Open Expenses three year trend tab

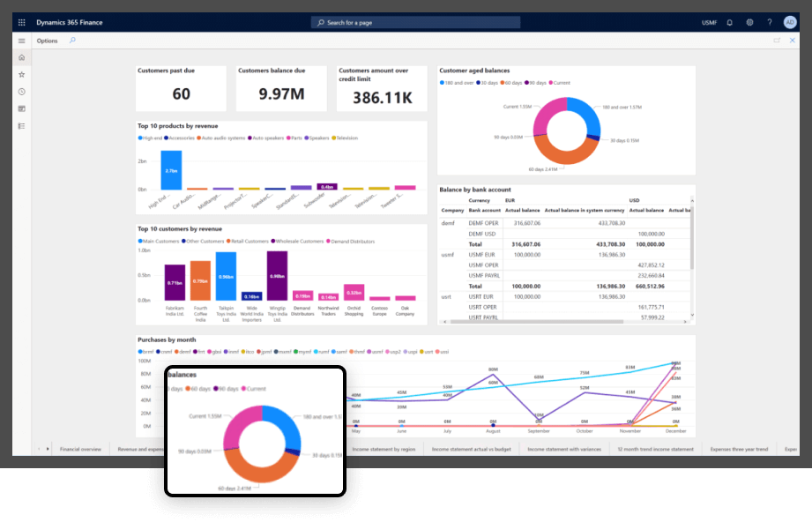(x=739, y=449)
